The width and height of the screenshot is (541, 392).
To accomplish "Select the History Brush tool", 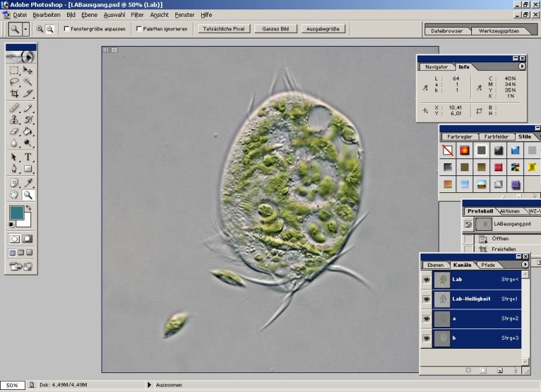I will tap(28, 120).
